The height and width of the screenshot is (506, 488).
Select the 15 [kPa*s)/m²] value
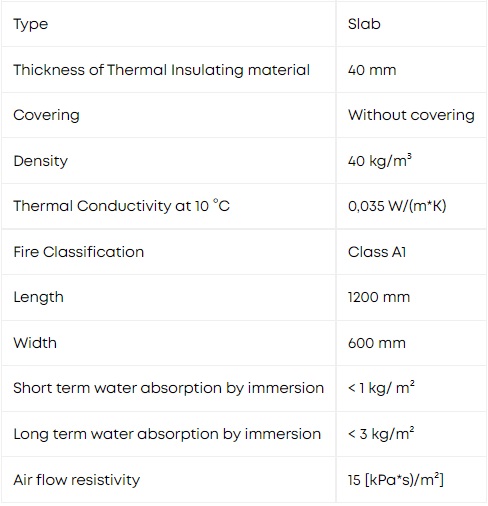tap(396, 480)
